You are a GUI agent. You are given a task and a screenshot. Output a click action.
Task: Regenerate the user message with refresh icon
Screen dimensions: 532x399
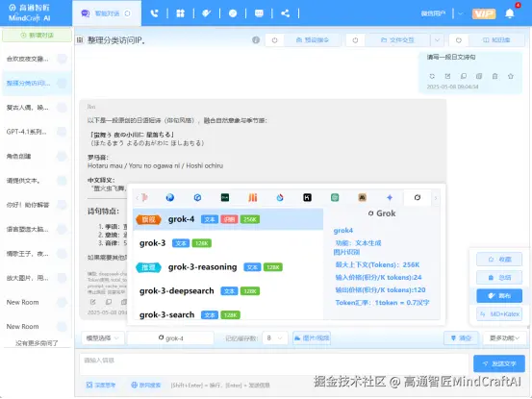[432, 76]
